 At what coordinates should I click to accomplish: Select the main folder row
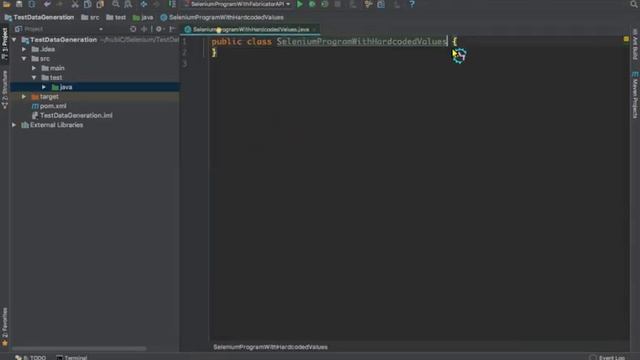pyautogui.click(x=95, y=68)
